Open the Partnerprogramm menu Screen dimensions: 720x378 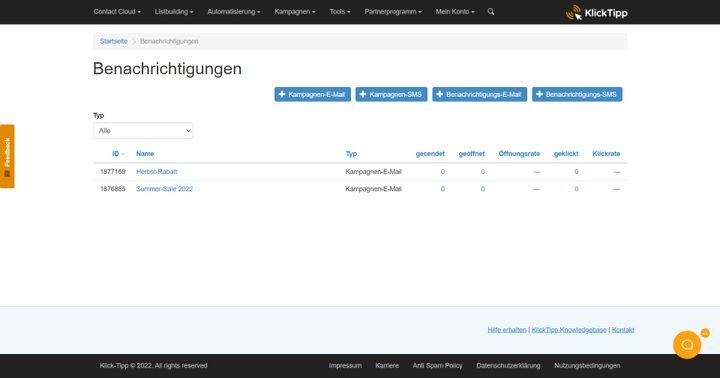[x=393, y=11]
